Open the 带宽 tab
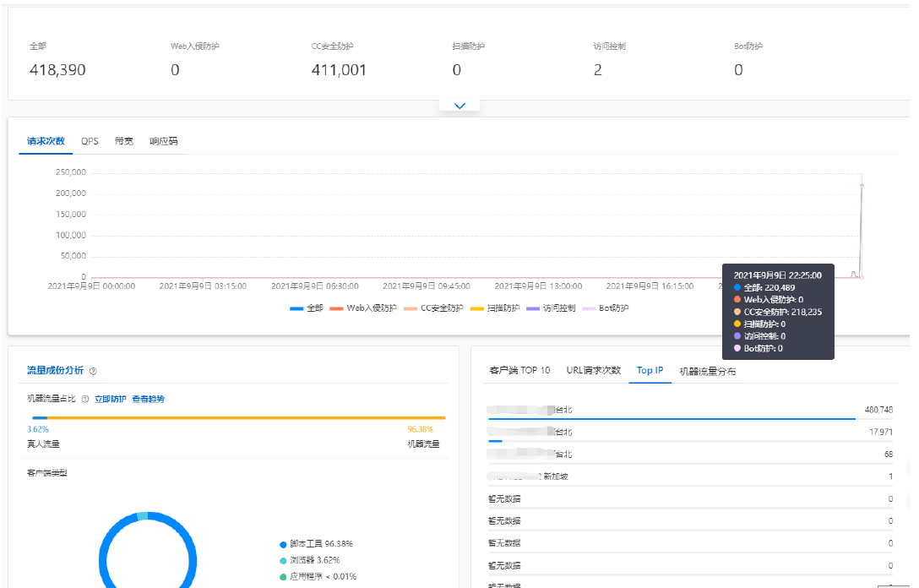 coord(124,141)
